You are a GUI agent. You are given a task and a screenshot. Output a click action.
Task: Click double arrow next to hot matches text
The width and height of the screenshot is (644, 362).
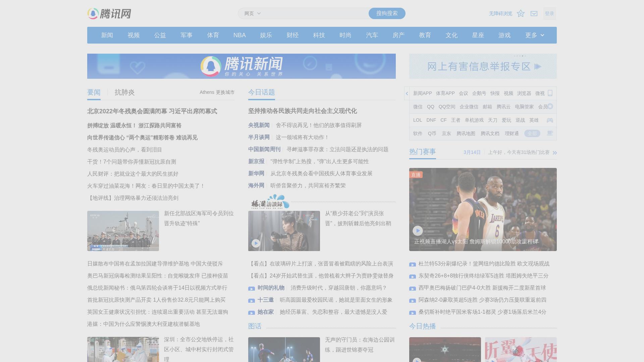[x=554, y=153]
